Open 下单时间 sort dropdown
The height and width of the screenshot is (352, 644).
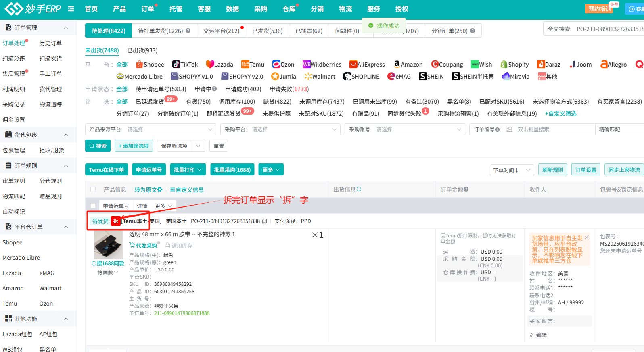coord(512,170)
